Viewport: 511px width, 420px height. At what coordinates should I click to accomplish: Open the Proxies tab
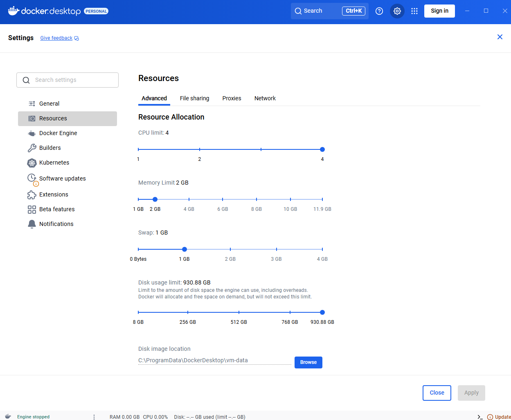pyautogui.click(x=232, y=98)
